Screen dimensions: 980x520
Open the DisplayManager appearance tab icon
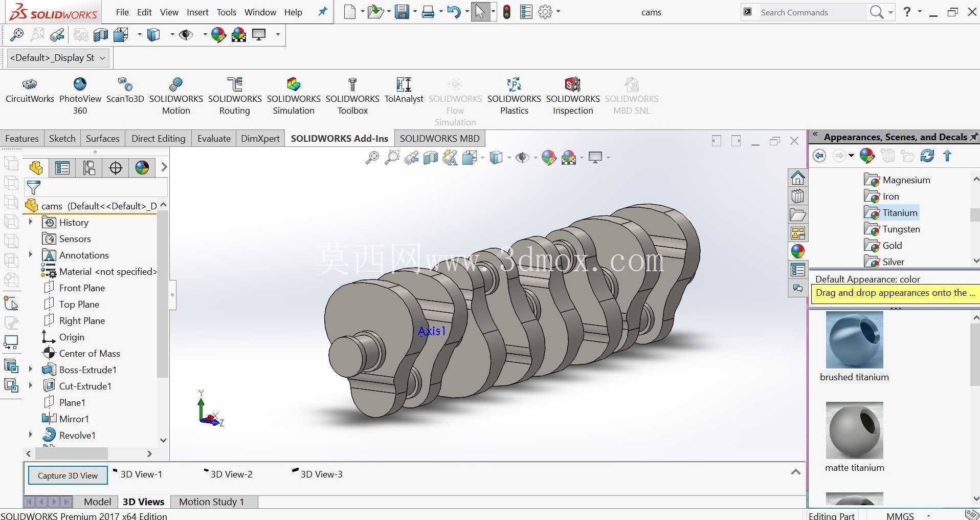pos(142,168)
